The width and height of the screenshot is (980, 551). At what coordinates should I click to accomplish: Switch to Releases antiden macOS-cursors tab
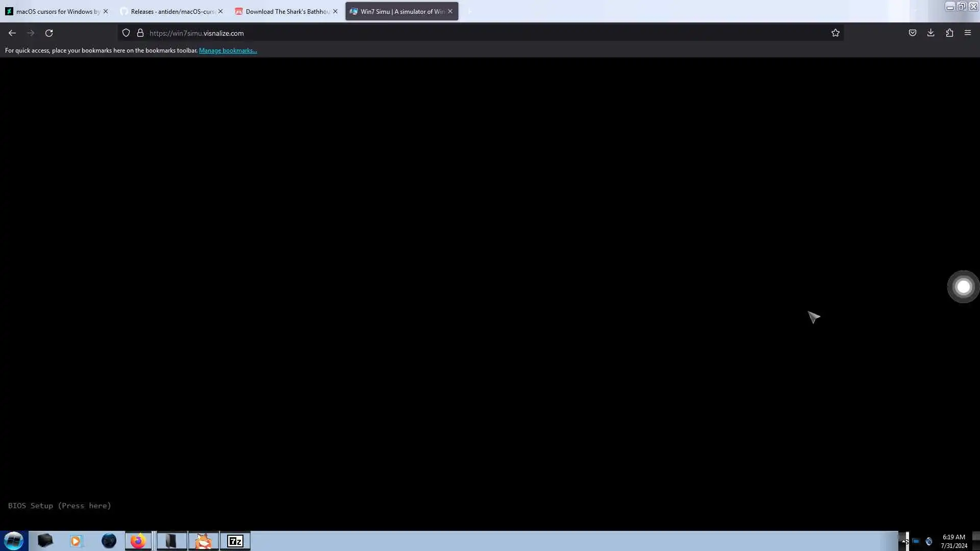[168, 11]
